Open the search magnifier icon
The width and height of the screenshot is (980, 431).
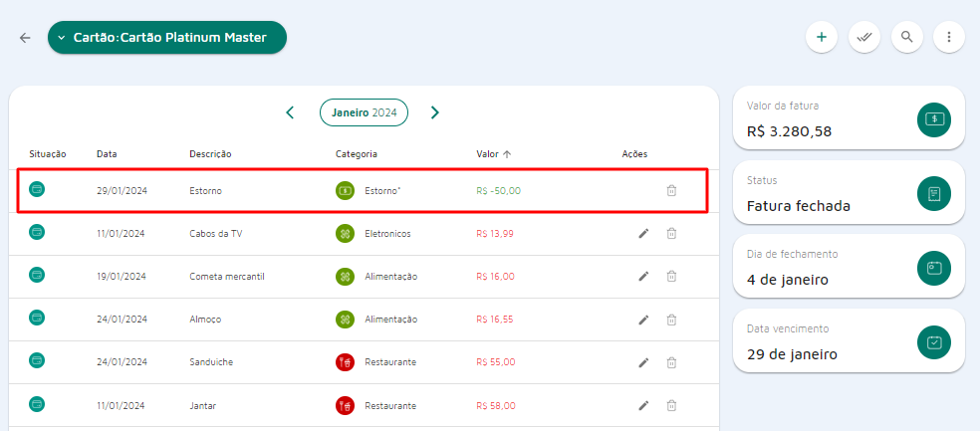(906, 38)
